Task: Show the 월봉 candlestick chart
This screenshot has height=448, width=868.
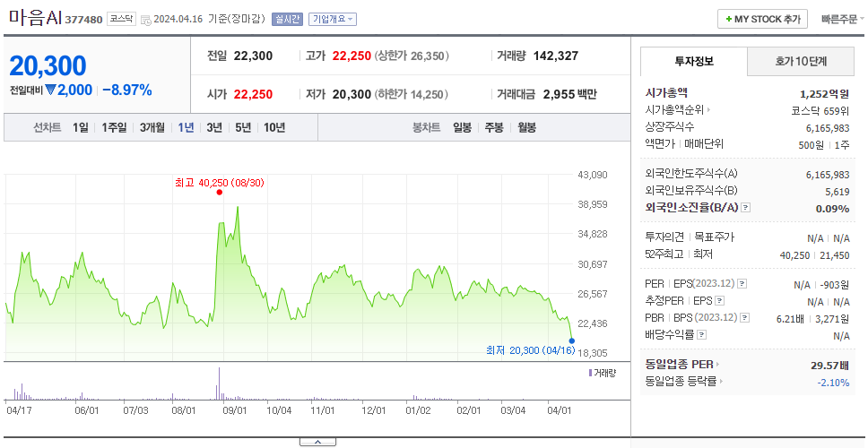Action: pyautogui.click(x=527, y=128)
